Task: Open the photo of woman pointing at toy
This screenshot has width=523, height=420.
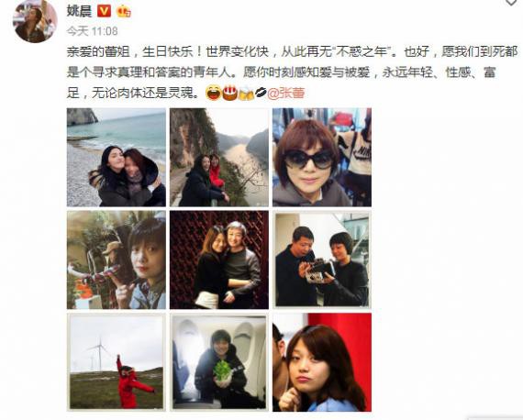Action: pos(117,260)
